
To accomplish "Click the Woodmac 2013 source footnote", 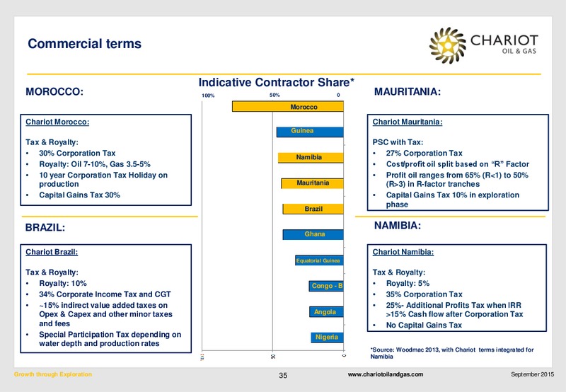I will click(452, 353).
